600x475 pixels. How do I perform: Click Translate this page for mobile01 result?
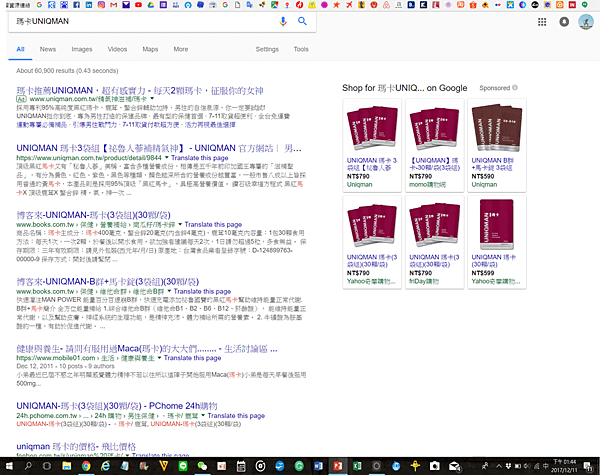pos(192,358)
